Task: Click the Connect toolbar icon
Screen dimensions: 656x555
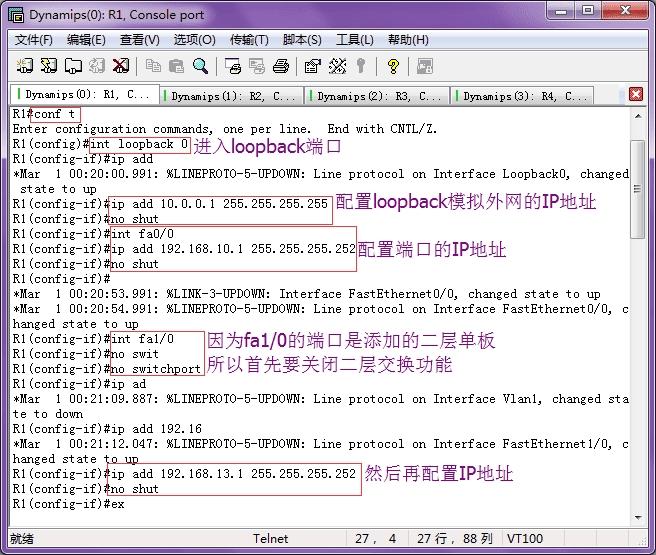Action: tap(24, 66)
